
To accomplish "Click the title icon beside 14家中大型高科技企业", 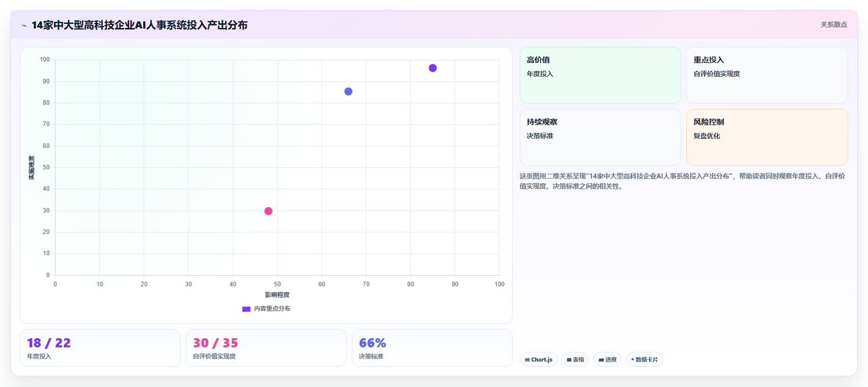I will tap(24, 25).
